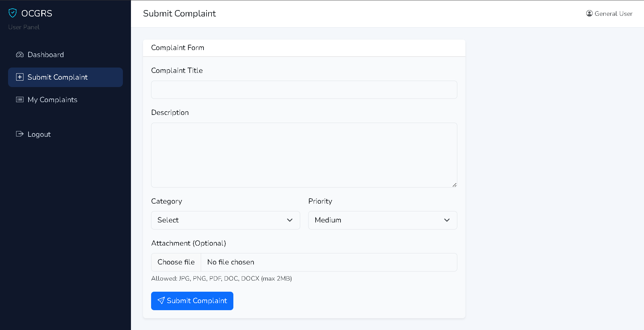Image resolution: width=644 pixels, height=330 pixels.
Task: Open the Priority dropdown showing Medium
Action: pos(383,220)
